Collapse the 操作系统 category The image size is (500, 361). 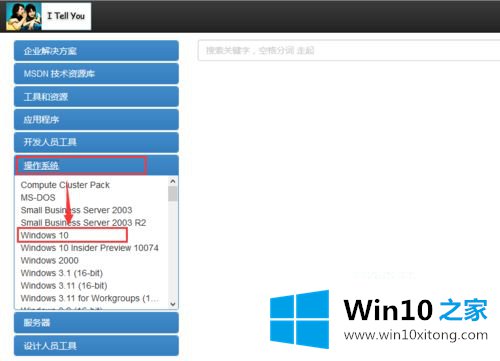point(96,165)
